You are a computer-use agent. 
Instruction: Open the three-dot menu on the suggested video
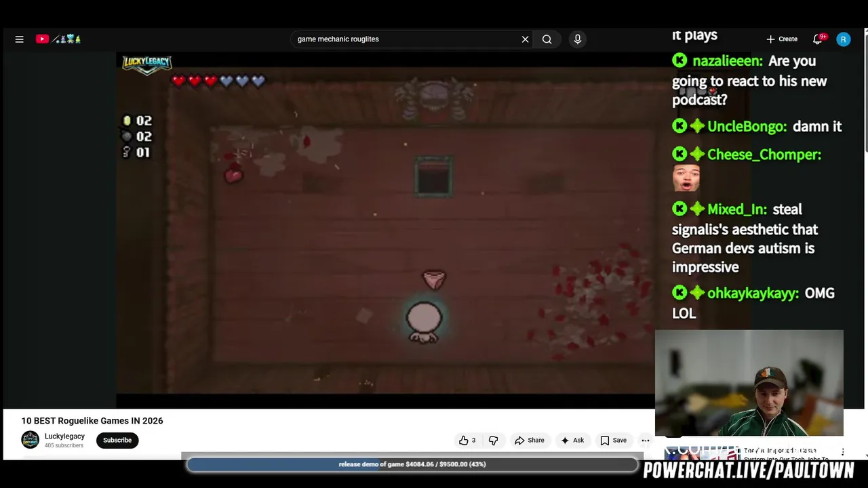coord(843,452)
